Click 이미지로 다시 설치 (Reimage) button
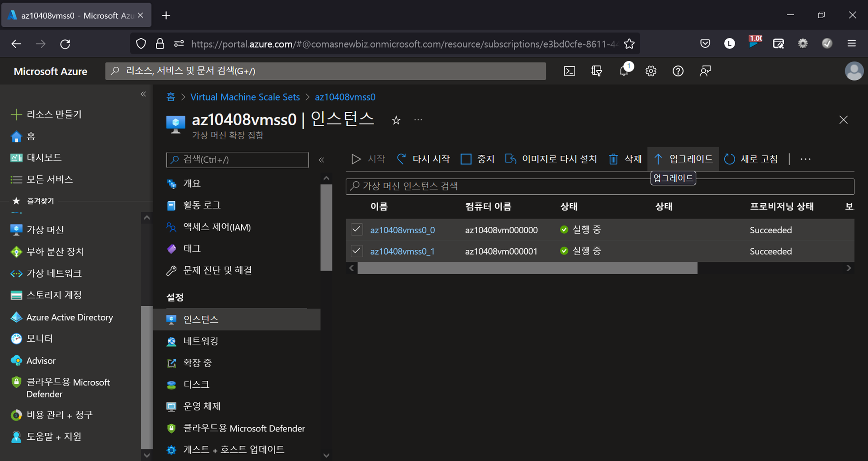Screen dimensions: 868x461 (551, 159)
